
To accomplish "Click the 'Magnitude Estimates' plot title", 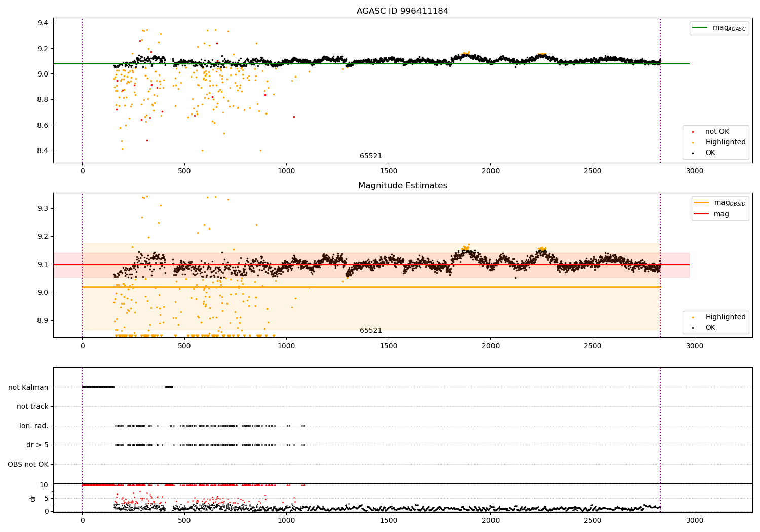I will (402, 185).
